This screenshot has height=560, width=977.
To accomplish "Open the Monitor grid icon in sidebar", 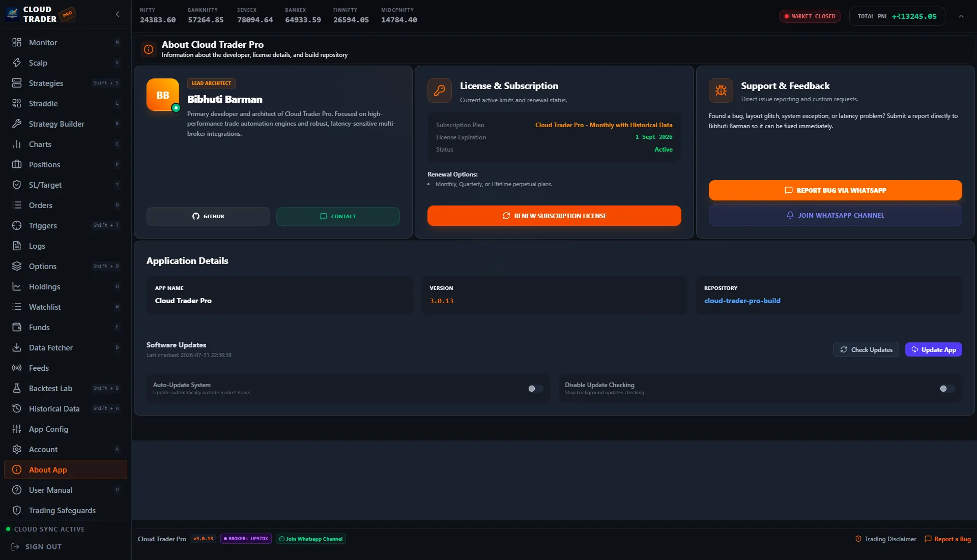I will click(x=17, y=42).
